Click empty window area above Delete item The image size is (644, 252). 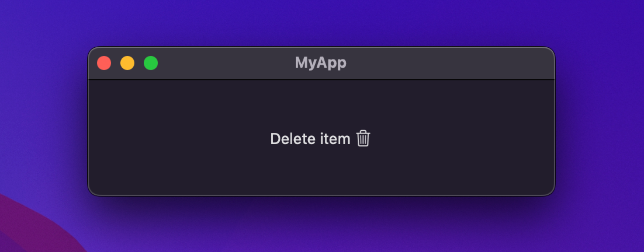321,105
